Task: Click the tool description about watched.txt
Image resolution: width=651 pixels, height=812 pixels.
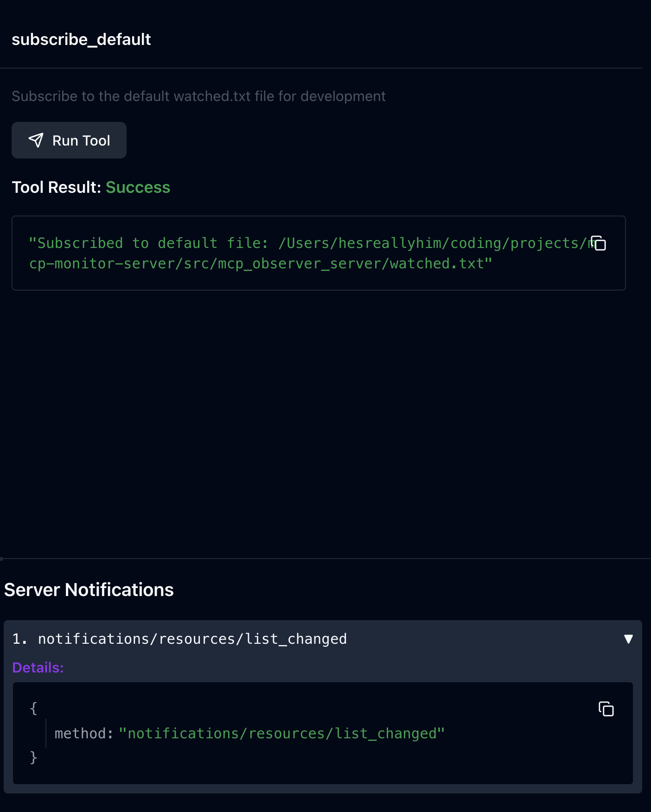Action: pyautogui.click(x=198, y=96)
